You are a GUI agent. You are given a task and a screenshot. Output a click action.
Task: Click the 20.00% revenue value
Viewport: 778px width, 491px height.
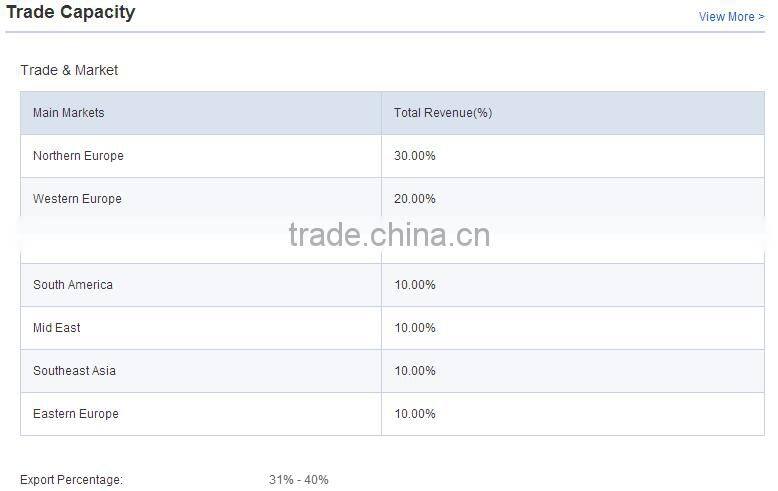[x=414, y=199]
